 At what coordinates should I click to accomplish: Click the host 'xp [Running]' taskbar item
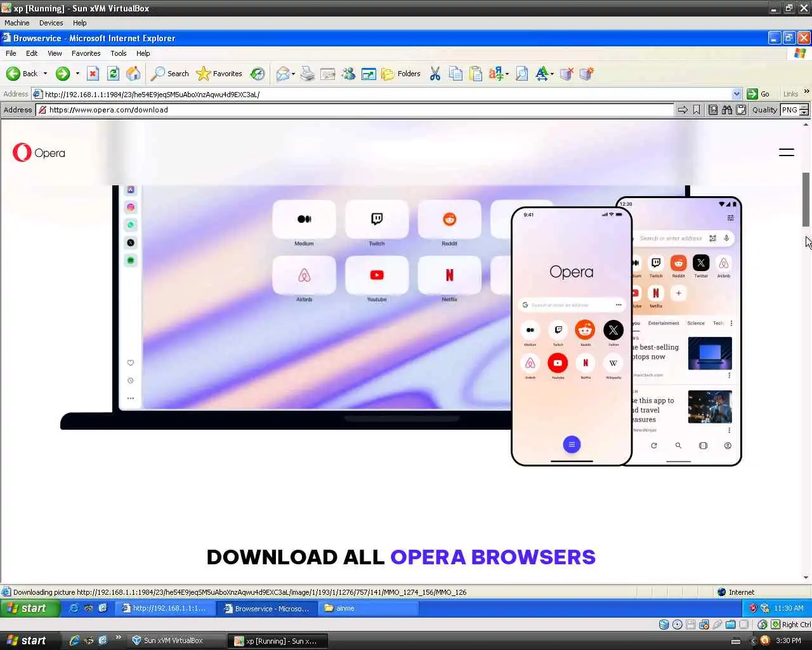point(278,640)
